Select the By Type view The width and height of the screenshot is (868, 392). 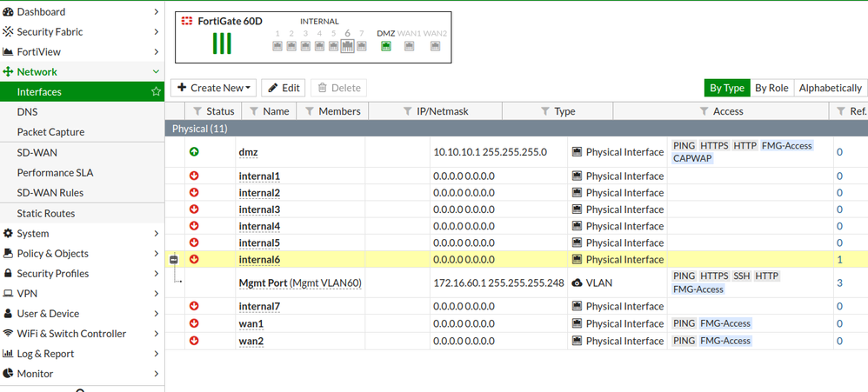[x=727, y=88]
